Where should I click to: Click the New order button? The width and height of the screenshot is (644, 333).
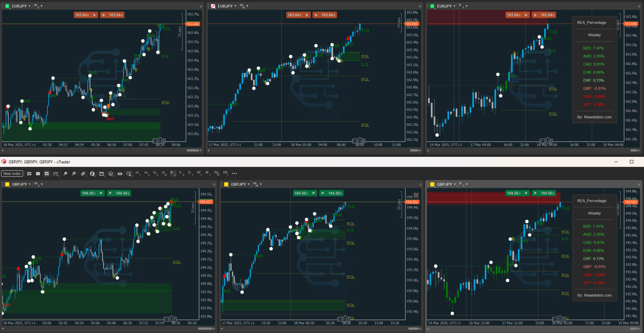(x=12, y=174)
